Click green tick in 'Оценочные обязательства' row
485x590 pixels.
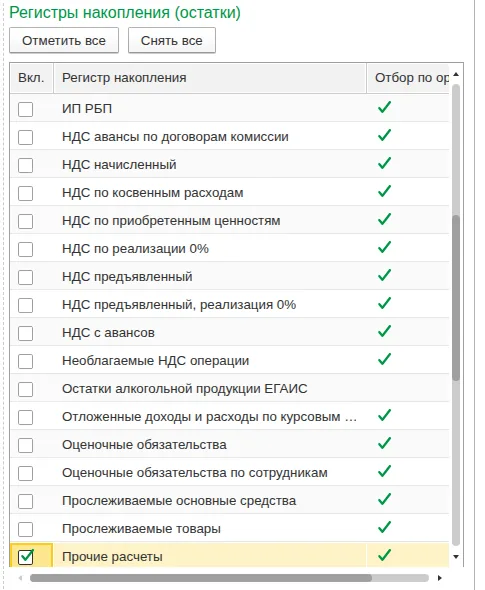tap(385, 443)
